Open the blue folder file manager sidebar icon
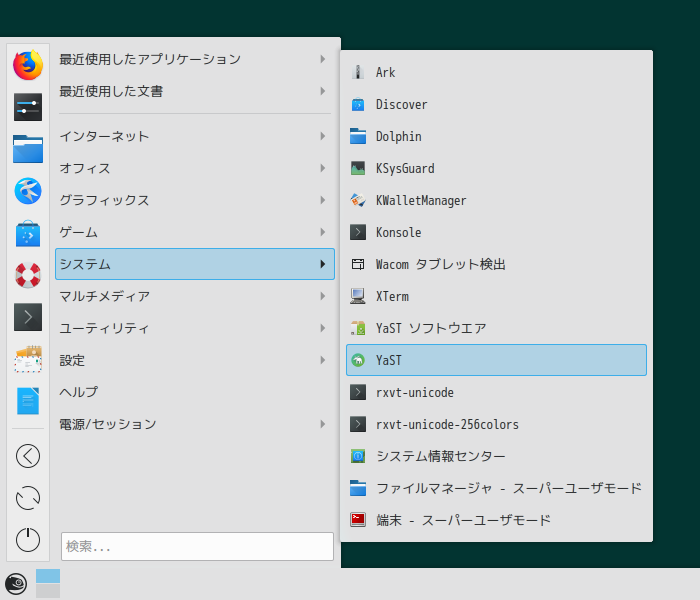The height and width of the screenshot is (600, 700). (x=28, y=149)
